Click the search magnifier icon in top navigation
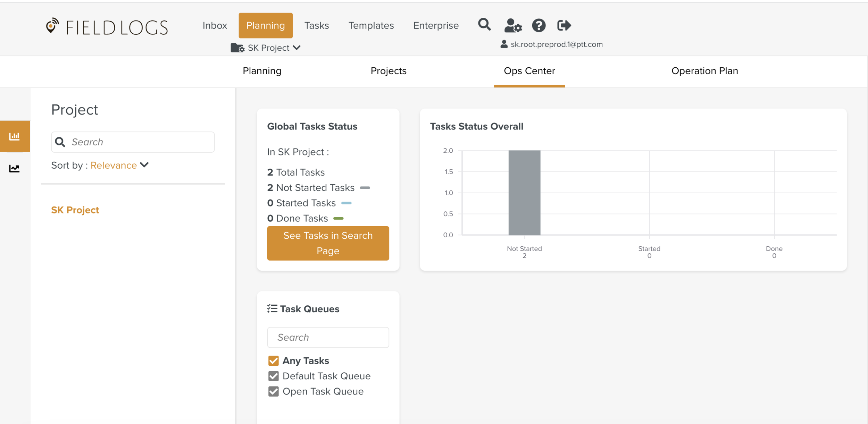Viewport: 868px width, 424px height. pyautogui.click(x=484, y=25)
